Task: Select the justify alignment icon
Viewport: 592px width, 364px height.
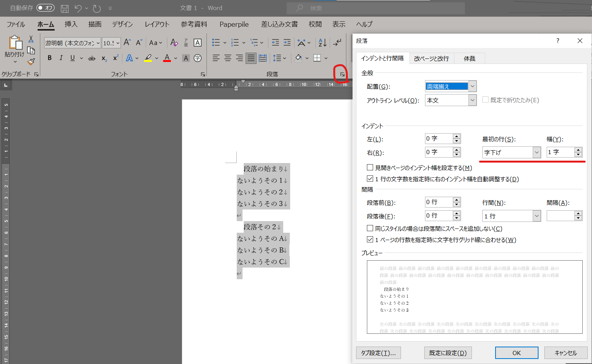Action: pyautogui.click(x=251, y=58)
